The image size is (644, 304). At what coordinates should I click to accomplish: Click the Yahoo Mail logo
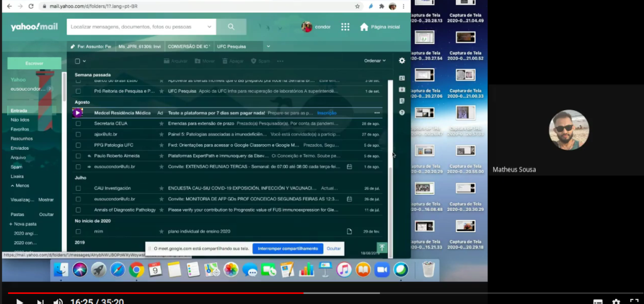[x=34, y=27]
